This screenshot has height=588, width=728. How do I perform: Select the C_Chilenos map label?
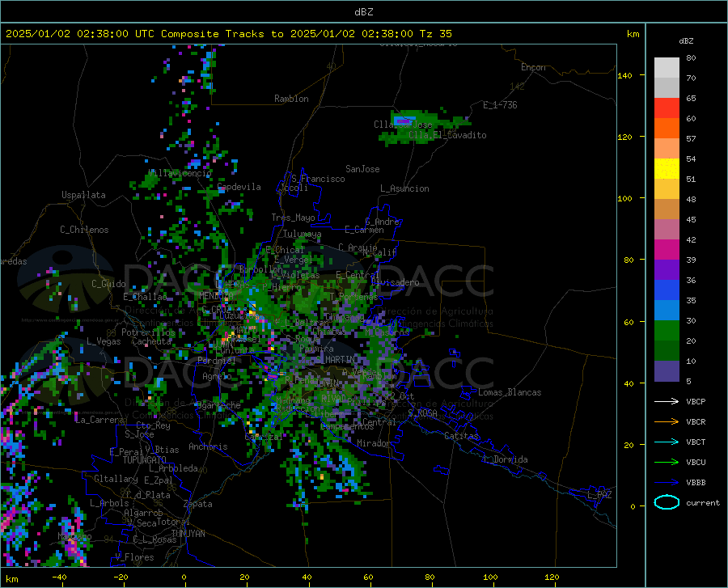pos(84,230)
